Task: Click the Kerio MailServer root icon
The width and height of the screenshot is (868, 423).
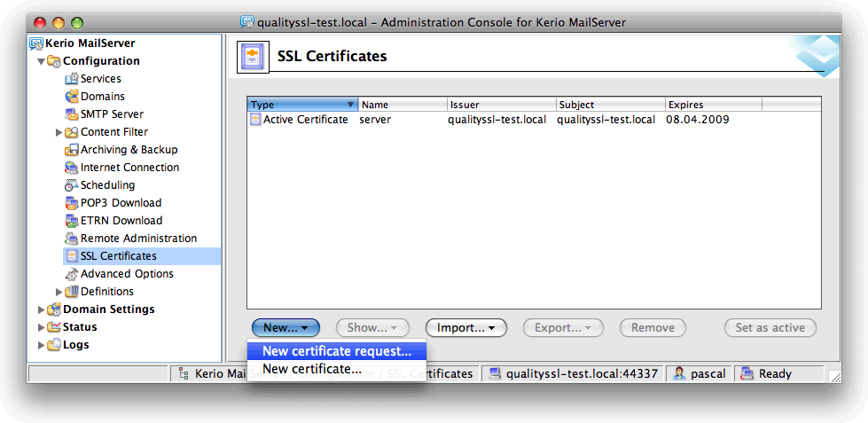Action: click(x=36, y=43)
